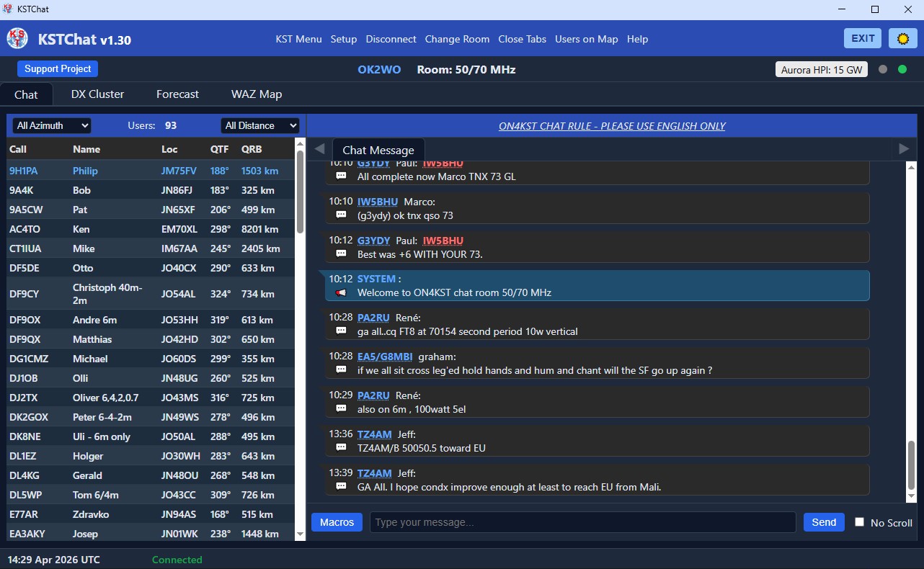Open the All Azimuth dropdown

[52, 125]
